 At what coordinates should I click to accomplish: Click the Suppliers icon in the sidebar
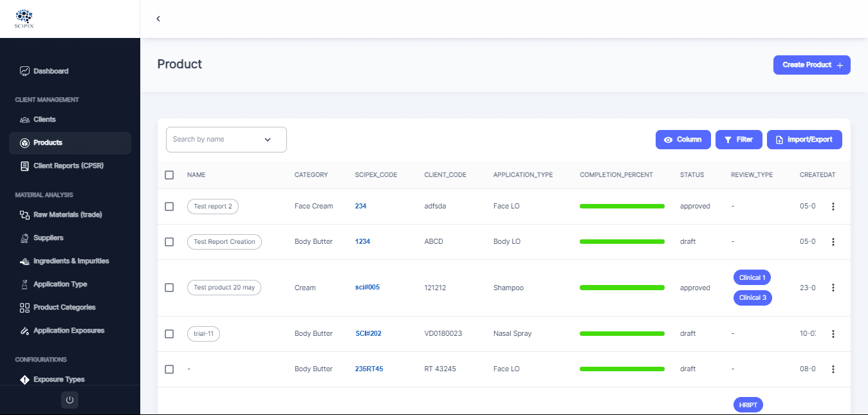pyautogui.click(x=24, y=238)
